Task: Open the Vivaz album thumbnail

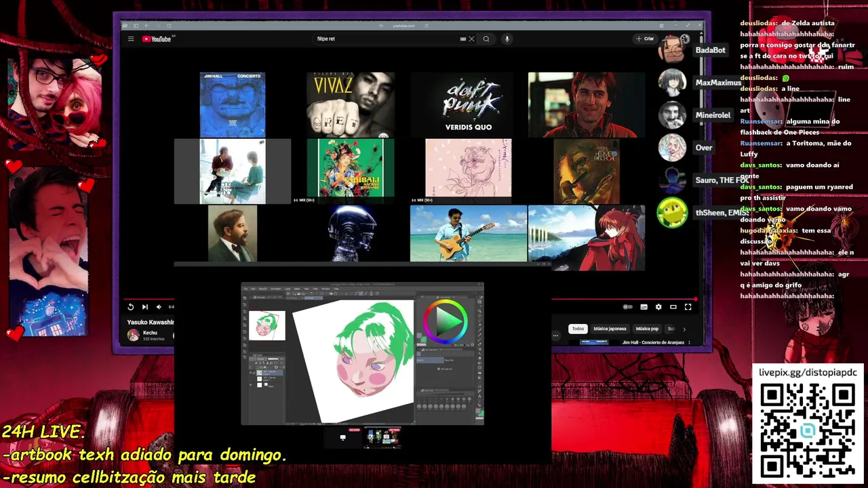Action: tap(351, 104)
